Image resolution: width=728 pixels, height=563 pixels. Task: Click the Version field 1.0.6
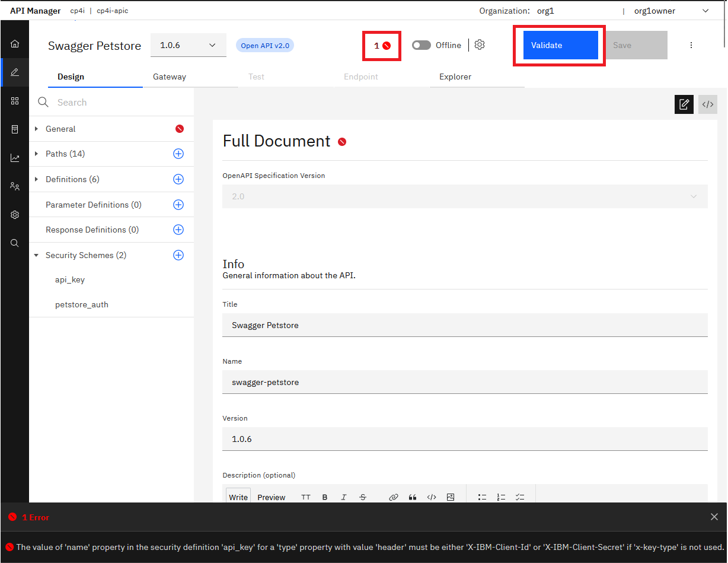tap(465, 439)
